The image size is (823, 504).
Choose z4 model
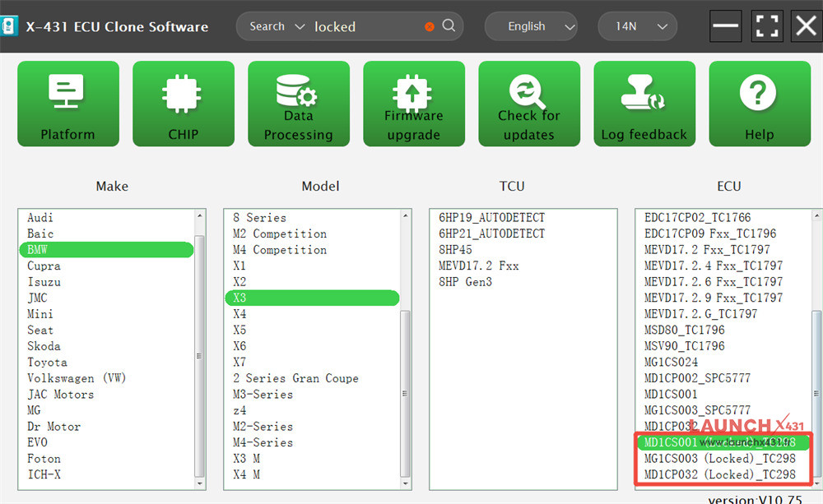pos(239,410)
